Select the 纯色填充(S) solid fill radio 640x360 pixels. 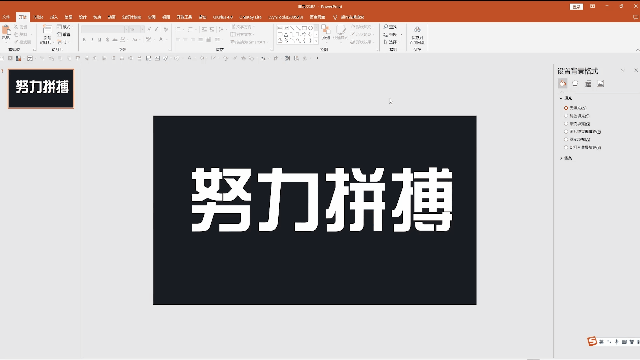[577, 116]
